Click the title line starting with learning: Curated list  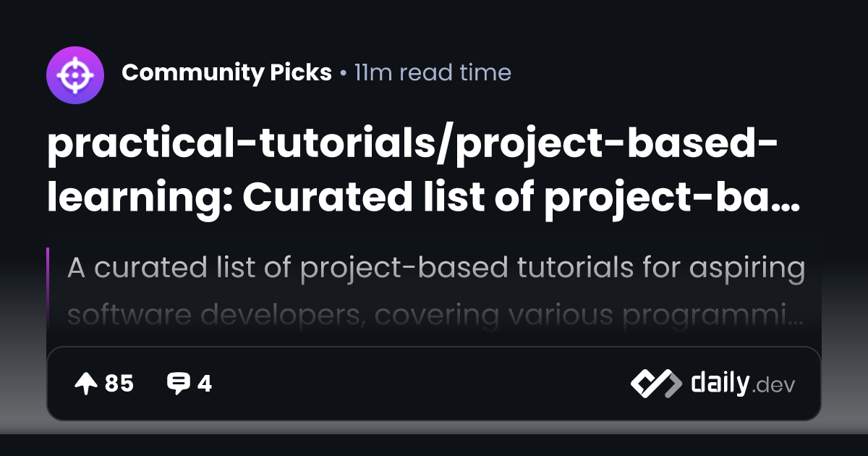click(423, 198)
